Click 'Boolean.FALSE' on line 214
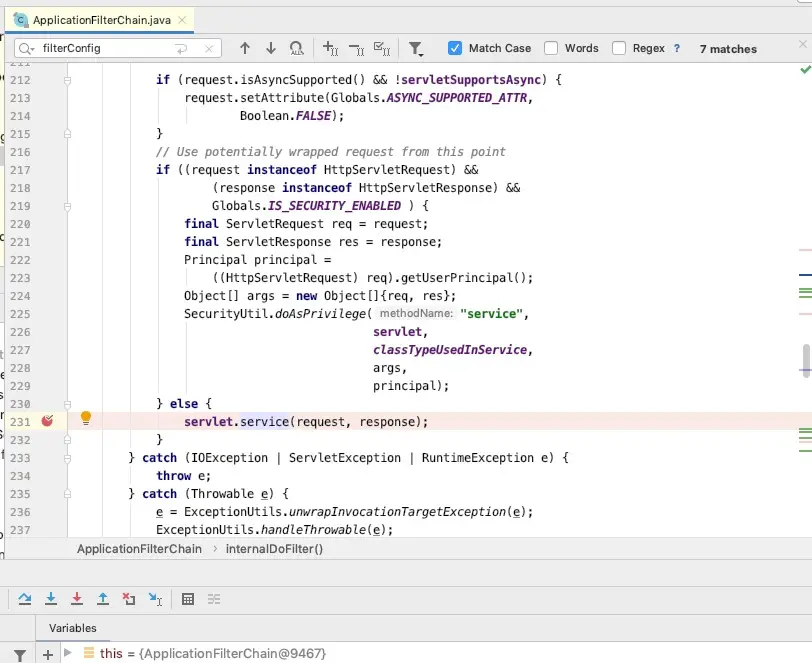 [285, 116]
